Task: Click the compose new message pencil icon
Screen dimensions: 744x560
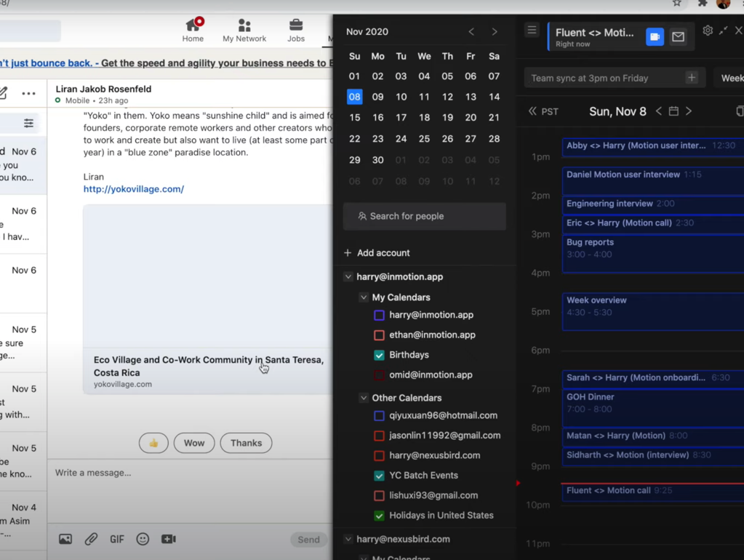Action: (x=3, y=93)
